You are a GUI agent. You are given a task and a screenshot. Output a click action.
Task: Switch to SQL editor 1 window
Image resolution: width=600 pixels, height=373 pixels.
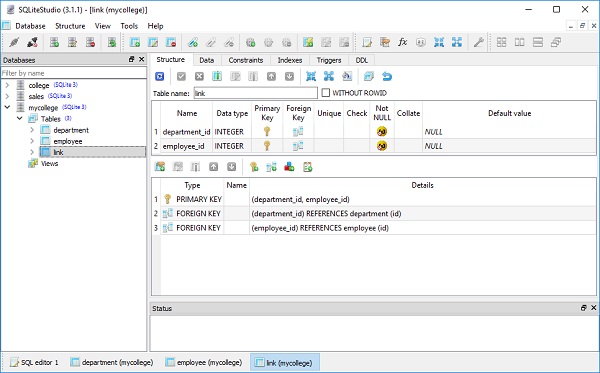[x=34, y=362]
